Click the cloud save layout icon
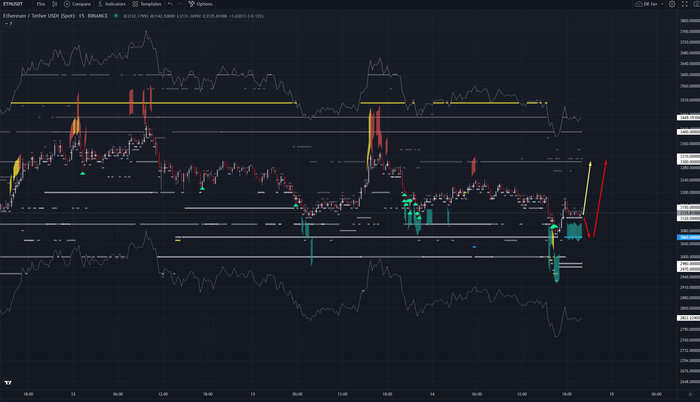This screenshot has height=402, width=700. pos(639,4)
